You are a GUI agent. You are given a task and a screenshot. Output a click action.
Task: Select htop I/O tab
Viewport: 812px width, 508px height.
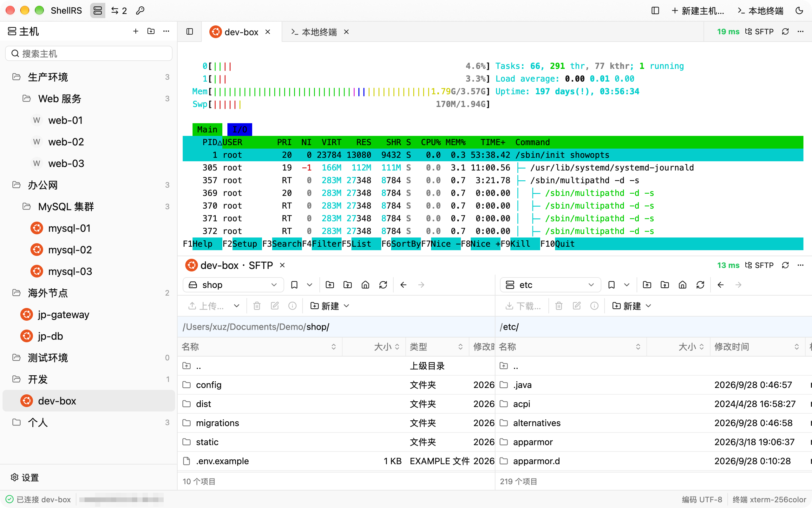tap(239, 129)
